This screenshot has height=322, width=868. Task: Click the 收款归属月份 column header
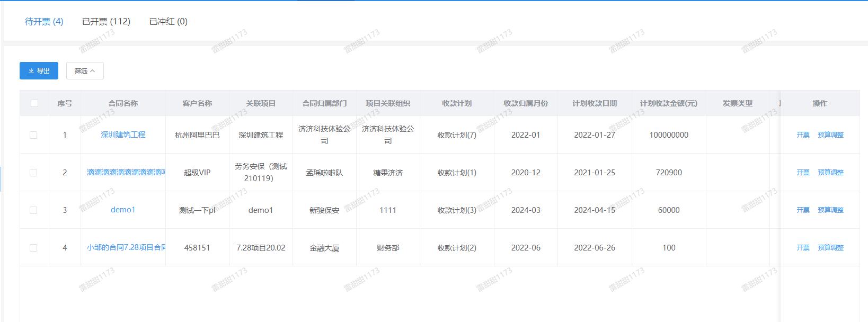tap(526, 103)
